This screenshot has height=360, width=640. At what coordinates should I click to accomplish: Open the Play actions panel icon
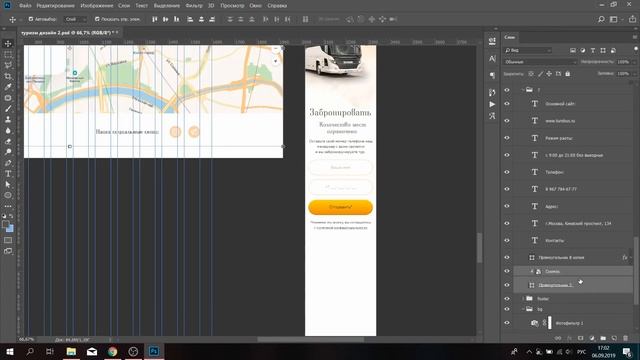pyautogui.click(x=492, y=104)
